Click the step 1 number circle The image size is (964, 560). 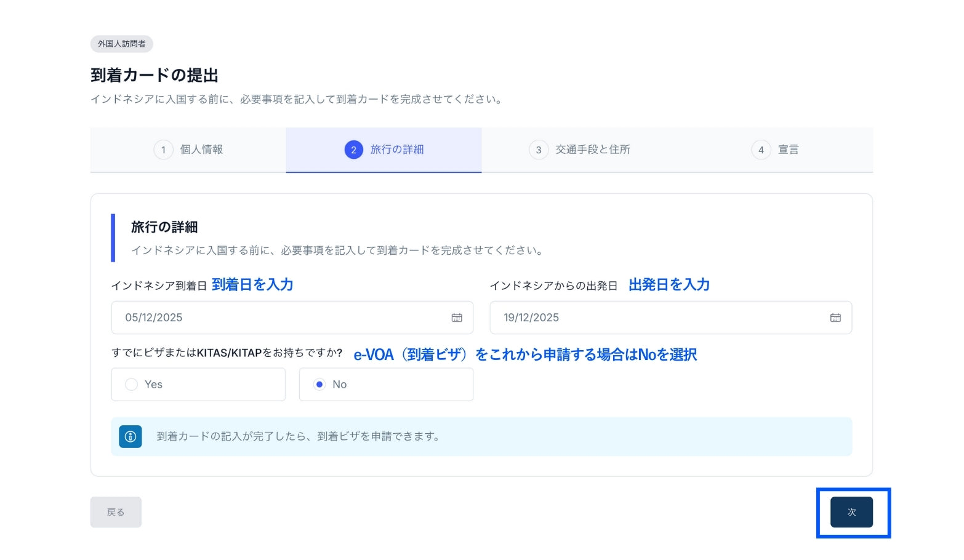(x=163, y=150)
